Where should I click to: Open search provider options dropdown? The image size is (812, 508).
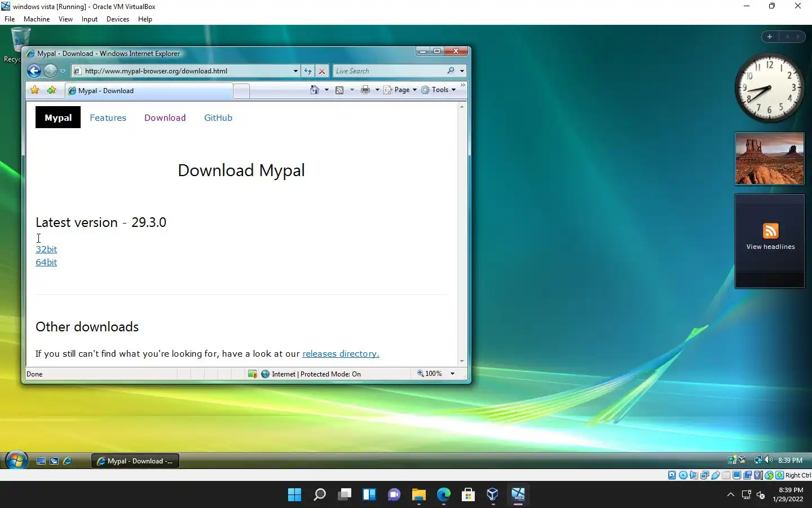tap(462, 71)
